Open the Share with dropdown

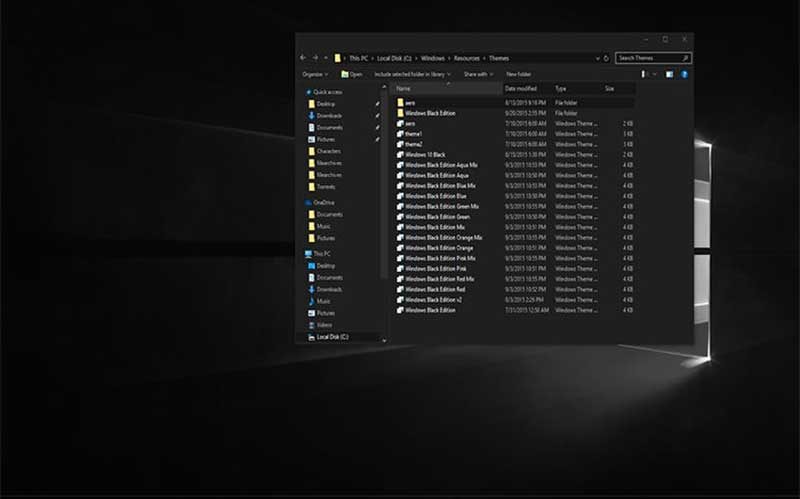coord(478,74)
